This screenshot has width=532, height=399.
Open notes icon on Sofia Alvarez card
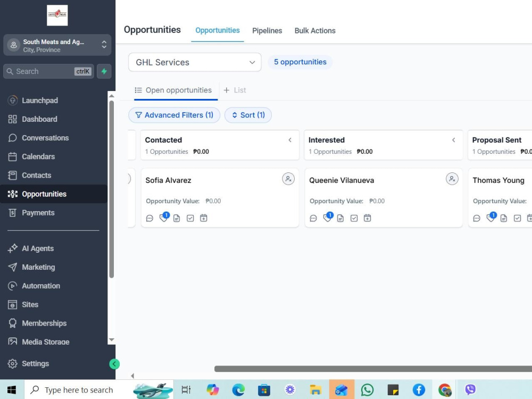click(177, 218)
